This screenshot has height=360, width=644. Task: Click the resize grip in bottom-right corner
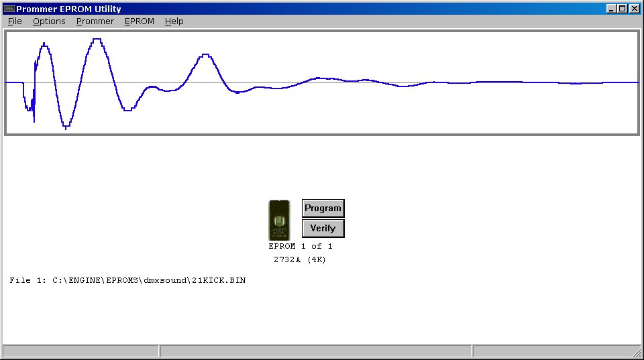pos(637,353)
